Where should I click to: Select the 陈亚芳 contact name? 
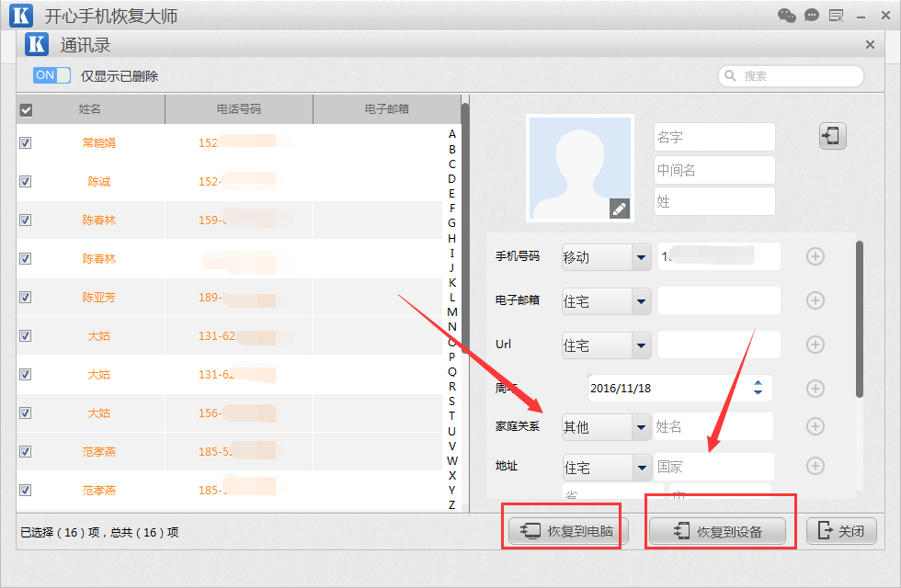99,298
